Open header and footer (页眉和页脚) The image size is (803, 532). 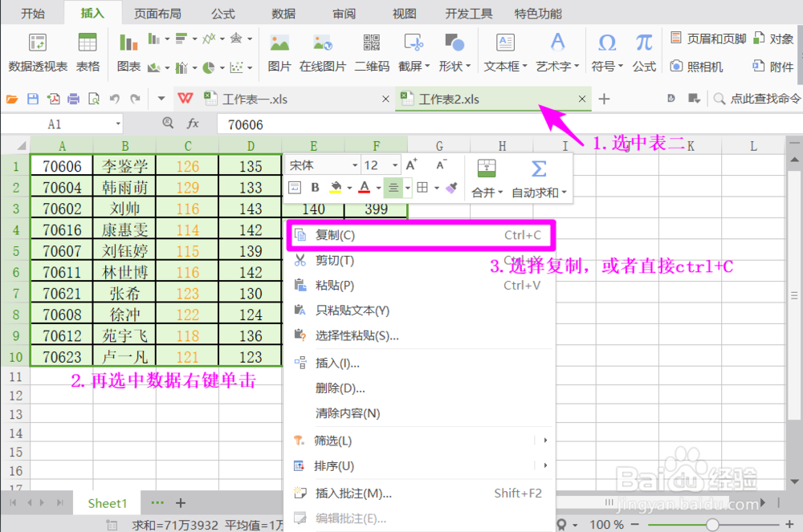[708, 39]
